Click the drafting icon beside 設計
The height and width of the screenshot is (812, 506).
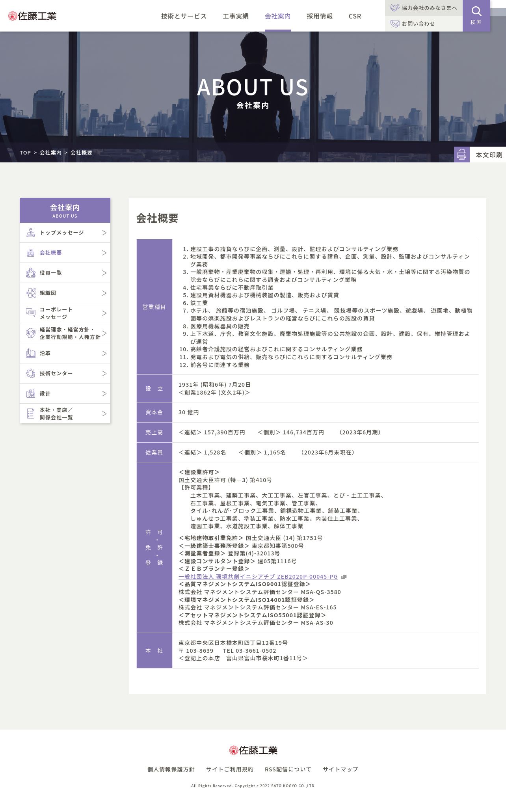31,393
